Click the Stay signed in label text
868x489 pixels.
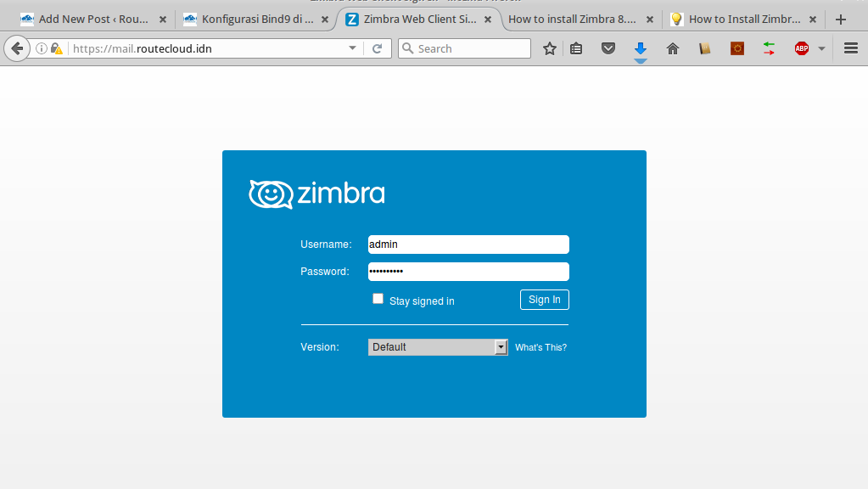(422, 301)
